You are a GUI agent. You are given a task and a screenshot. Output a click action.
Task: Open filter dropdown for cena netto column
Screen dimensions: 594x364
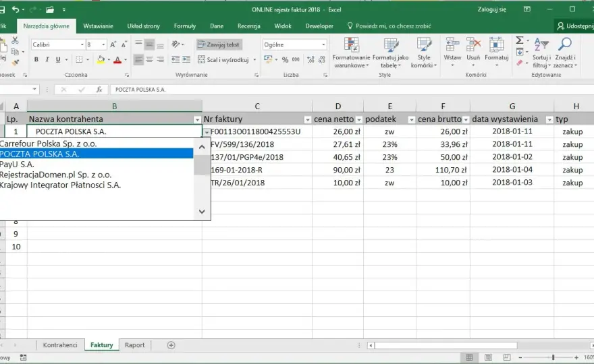[x=358, y=119]
